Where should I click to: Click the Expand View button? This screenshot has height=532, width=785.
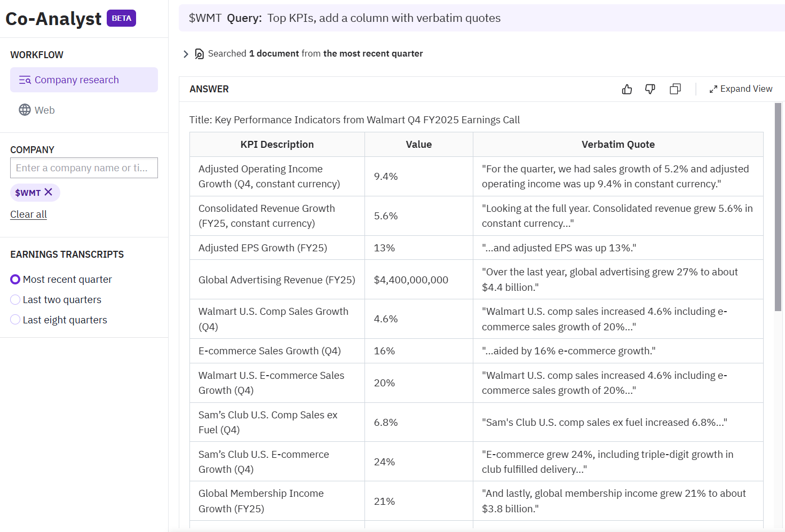coord(741,89)
